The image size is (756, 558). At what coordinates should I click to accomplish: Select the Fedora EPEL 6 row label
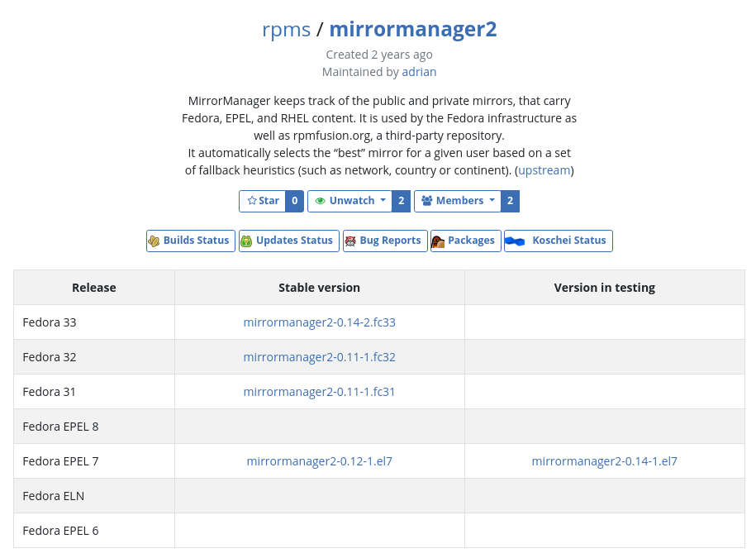coord(61,531)
